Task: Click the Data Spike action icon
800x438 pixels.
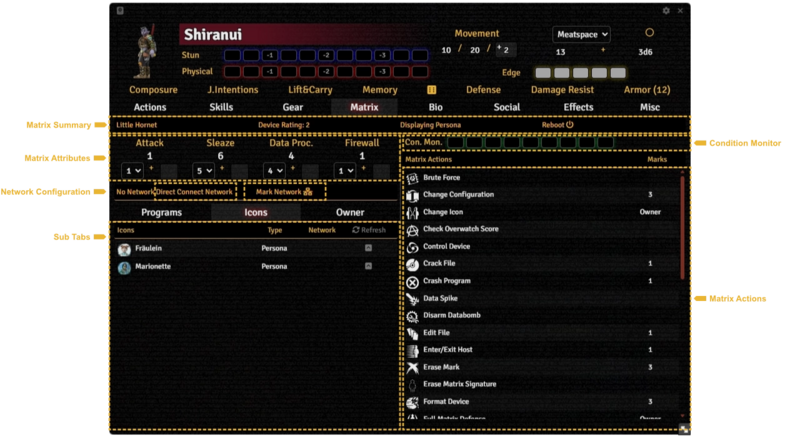Action: 412,298
